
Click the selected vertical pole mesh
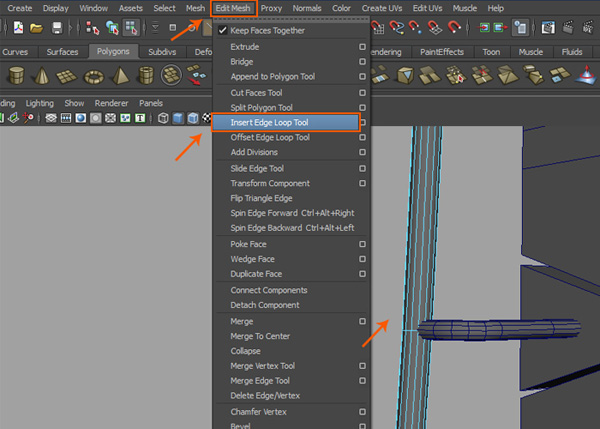pos(418,276)
